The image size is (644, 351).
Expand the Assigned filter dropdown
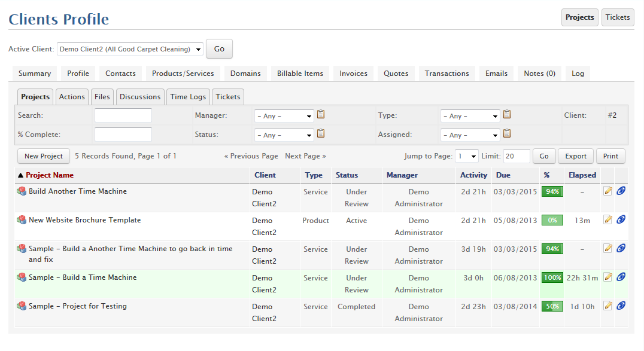tap(470, 135)
